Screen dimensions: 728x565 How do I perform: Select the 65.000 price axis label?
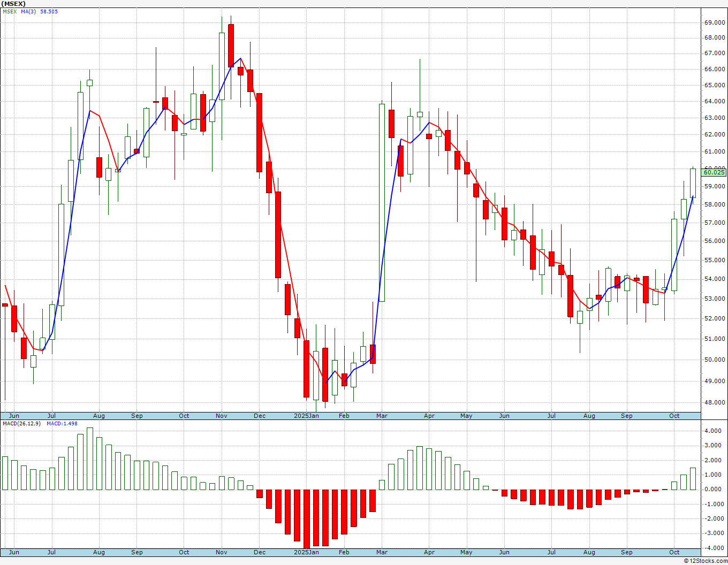point(715,85)
